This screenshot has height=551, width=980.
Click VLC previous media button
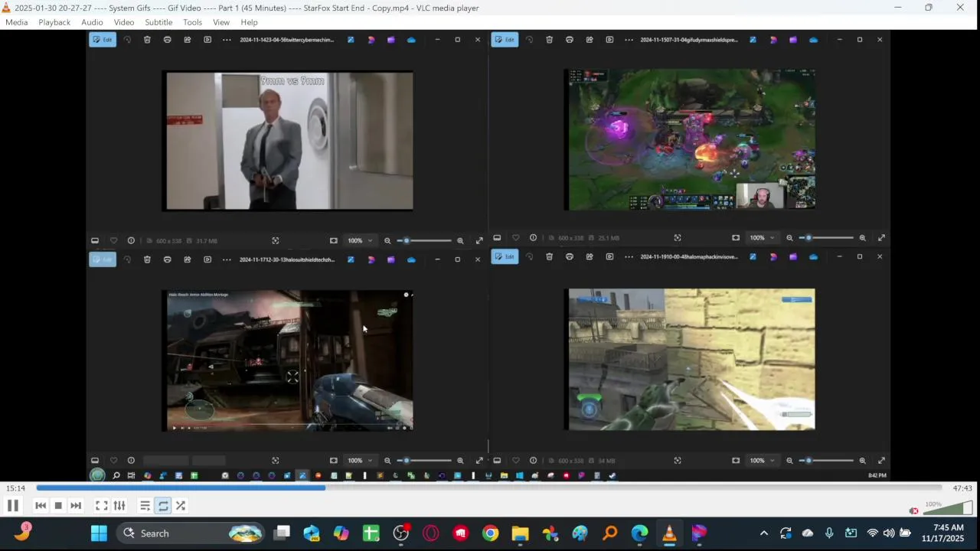pyautogui.click(x=41, y=506)
